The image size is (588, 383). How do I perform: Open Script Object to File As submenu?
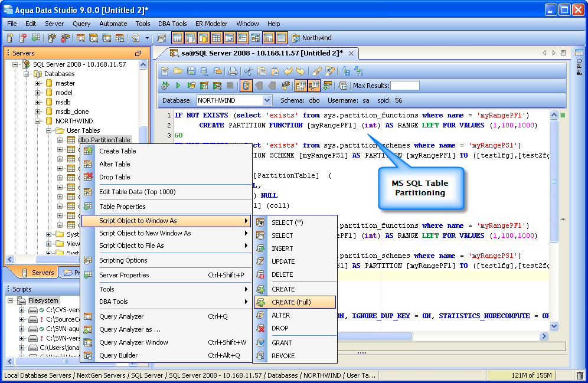[166, 245]
